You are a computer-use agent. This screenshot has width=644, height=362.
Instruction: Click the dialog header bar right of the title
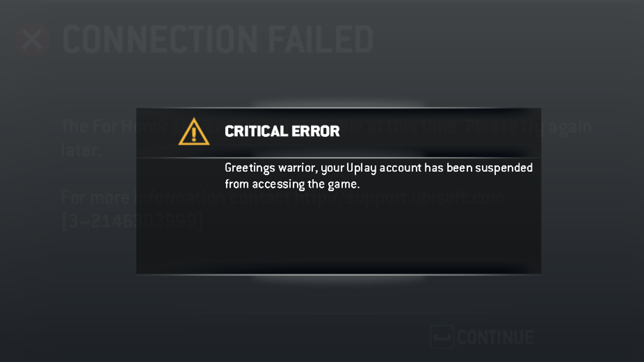pos(440,132)
